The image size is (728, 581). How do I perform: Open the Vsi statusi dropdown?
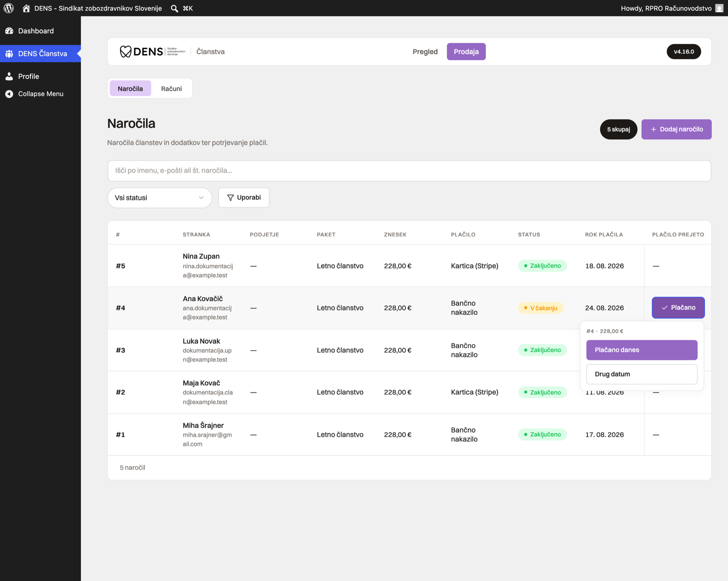coord(160,197)
